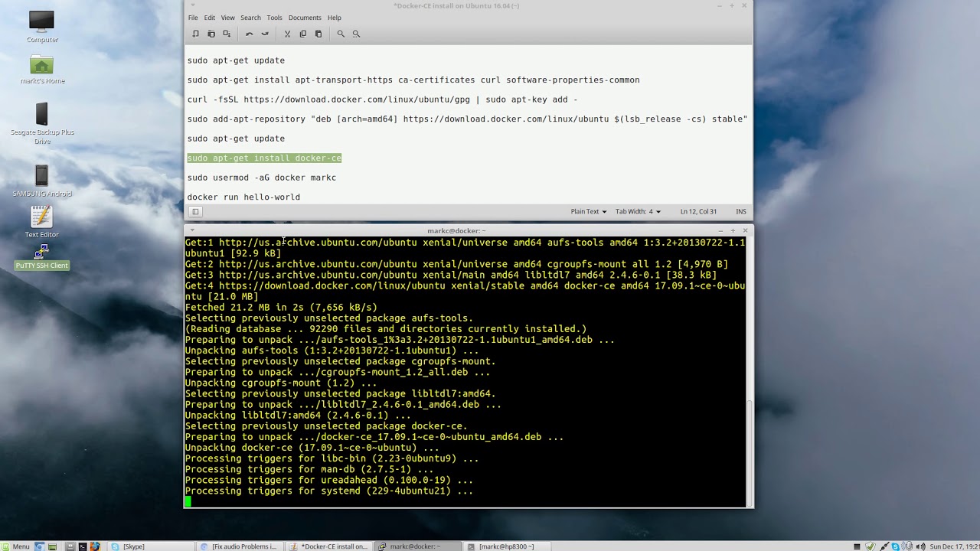The height and width of the screenshot is (551, 980).
Task: Copy the selection using the toolbar icon
Action: click(303, 34)
